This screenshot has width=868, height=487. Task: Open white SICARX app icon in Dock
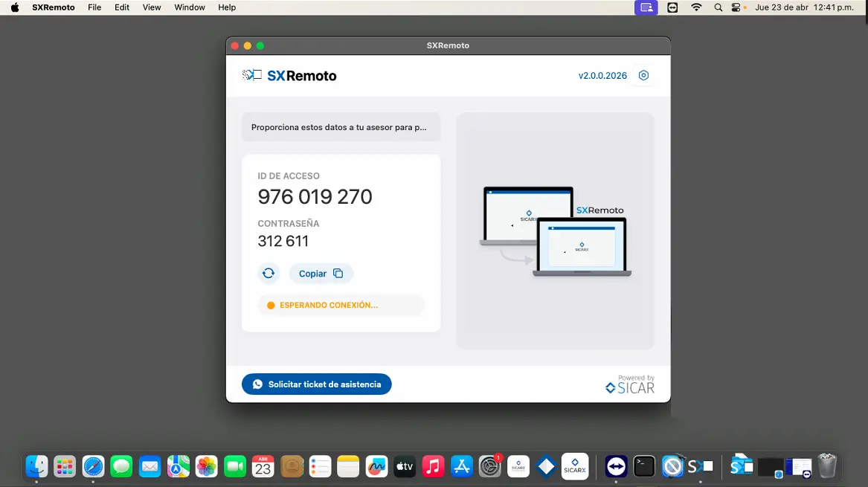(x=575, y=466)
